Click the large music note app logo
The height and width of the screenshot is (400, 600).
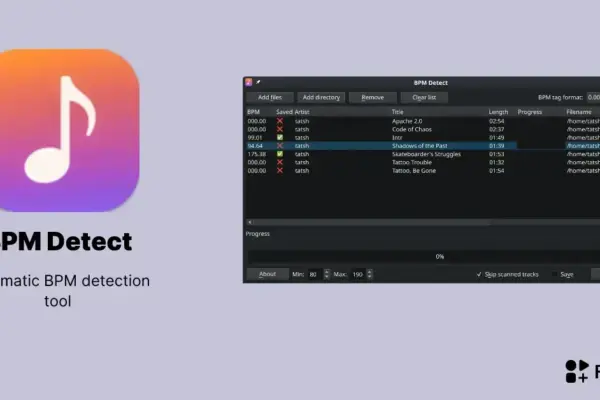tap(68, 130)
